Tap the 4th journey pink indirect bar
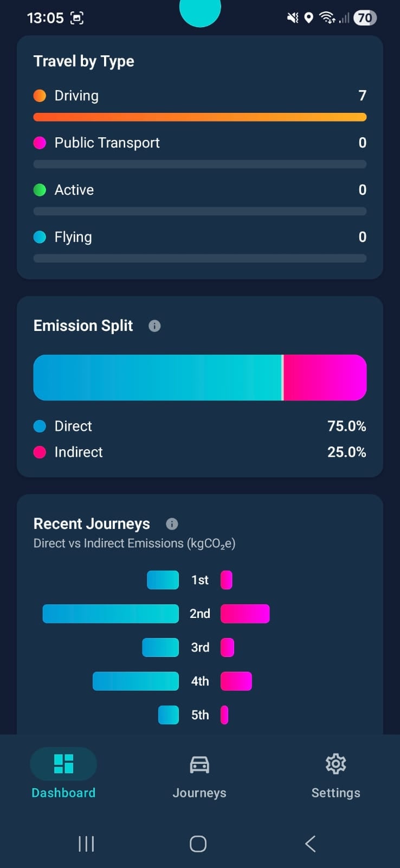The image size is (400, 868). [236, 681]
